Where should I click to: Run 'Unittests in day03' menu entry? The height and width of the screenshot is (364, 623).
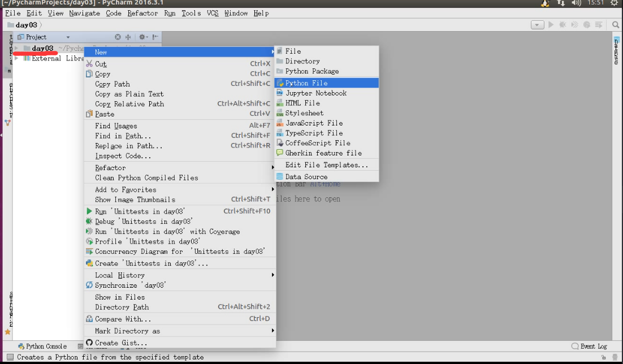tap(180, 211)
